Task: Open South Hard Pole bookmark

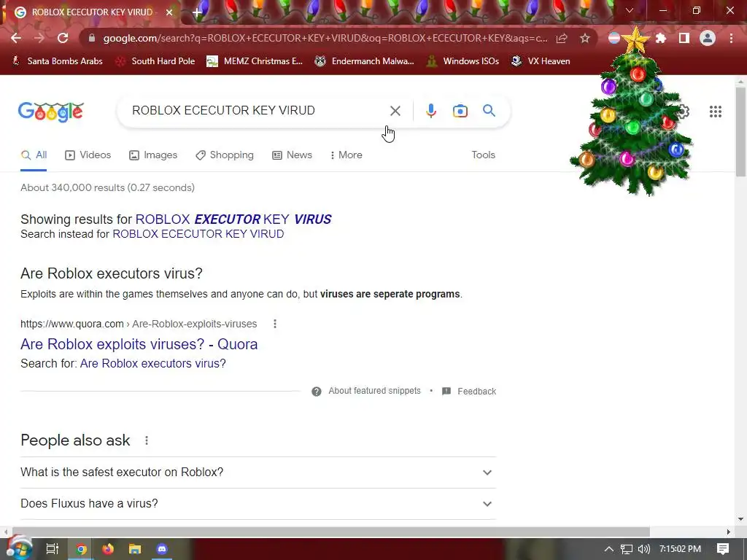Action: tap(156, 61)
